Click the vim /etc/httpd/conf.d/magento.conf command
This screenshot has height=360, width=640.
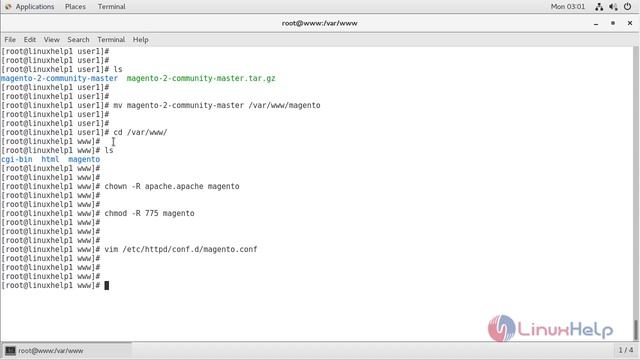(x=181, y=249)
